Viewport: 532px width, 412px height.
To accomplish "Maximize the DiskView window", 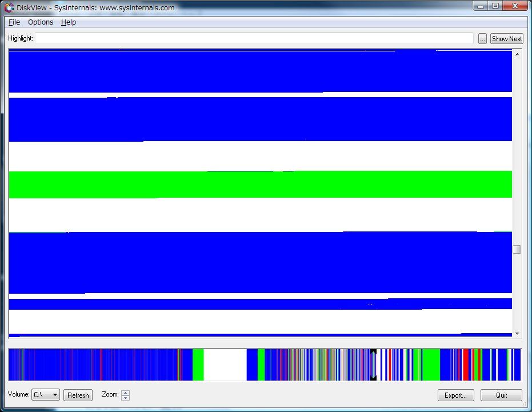I will click(x=495, y=6).
